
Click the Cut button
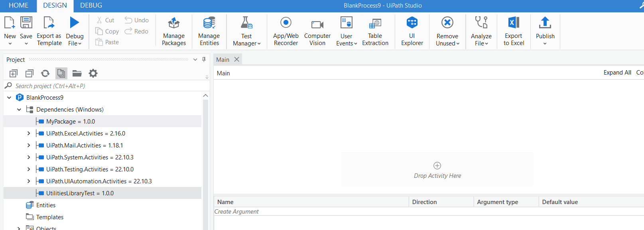105,20
